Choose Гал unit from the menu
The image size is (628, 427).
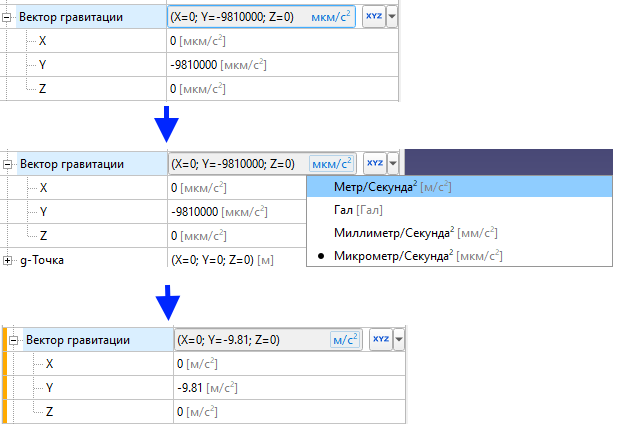pos(358,210)
